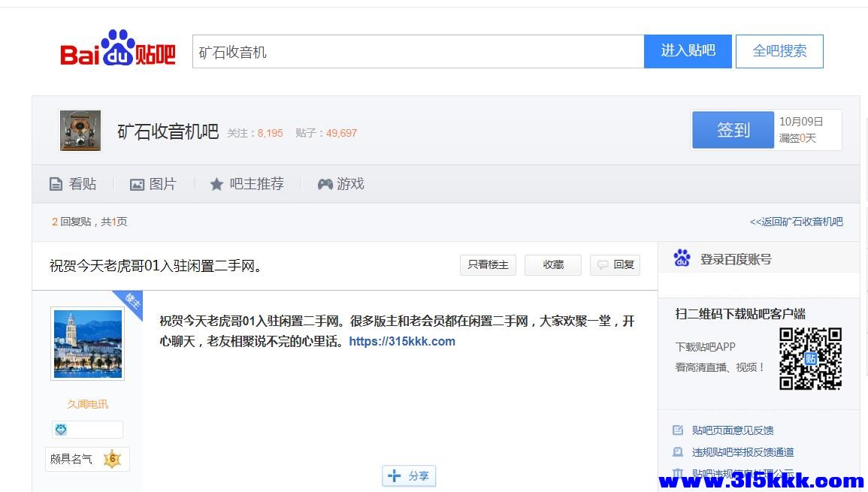
Task: Open the https://315kkk.com link in the post
Action: (x=401, y=341)
